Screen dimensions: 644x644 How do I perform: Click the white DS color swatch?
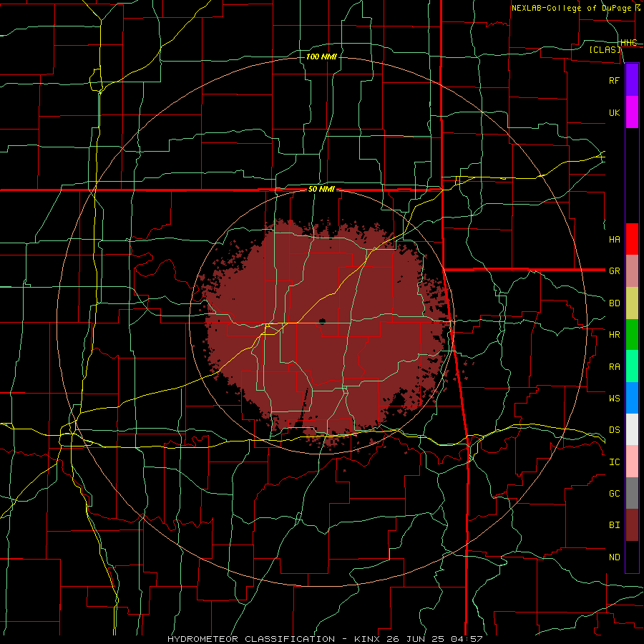[x=632, y=429]
